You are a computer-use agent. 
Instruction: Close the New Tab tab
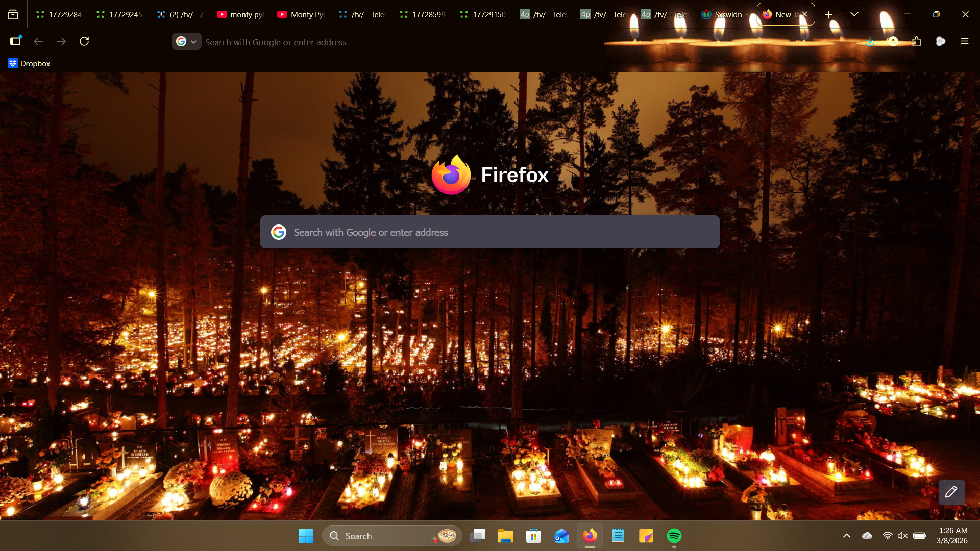pyautogui.click(x=805, y=14)
